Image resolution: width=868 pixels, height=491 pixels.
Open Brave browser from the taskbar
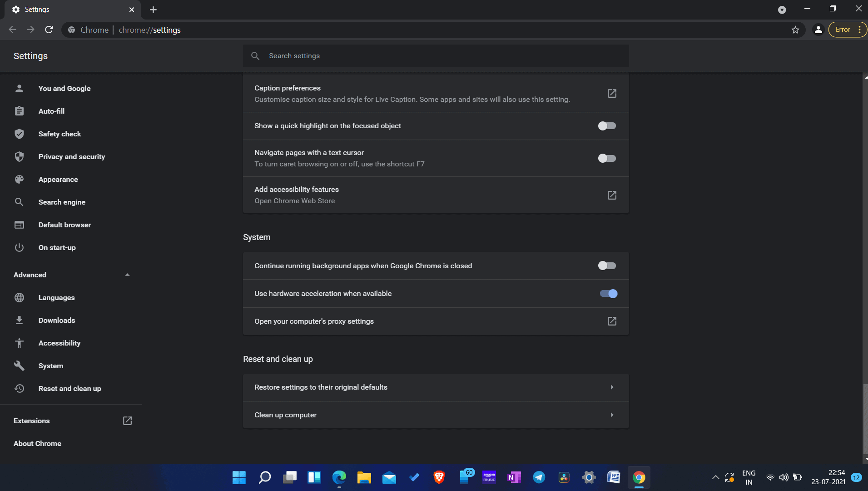point(439,477)
